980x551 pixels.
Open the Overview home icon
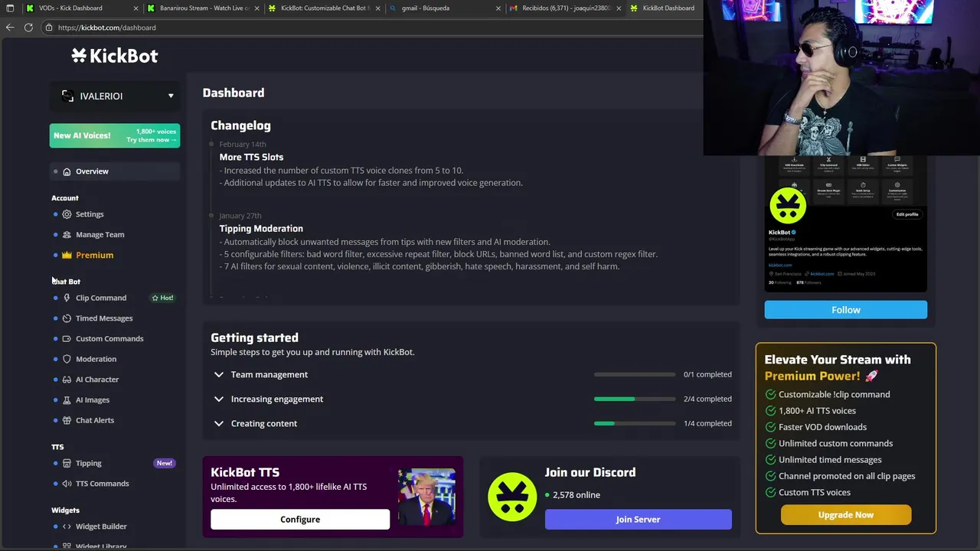pos(67,171)
